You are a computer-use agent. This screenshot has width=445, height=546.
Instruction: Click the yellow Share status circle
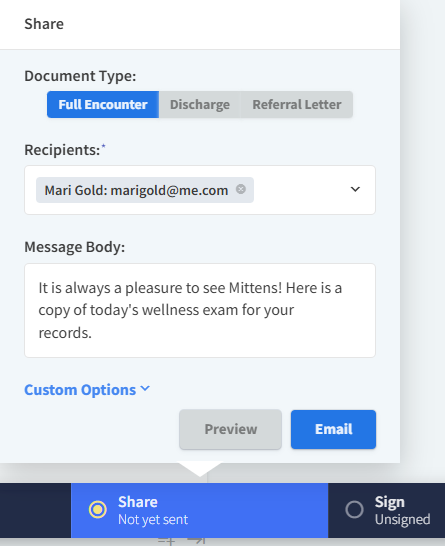click(x=97, y=510)
